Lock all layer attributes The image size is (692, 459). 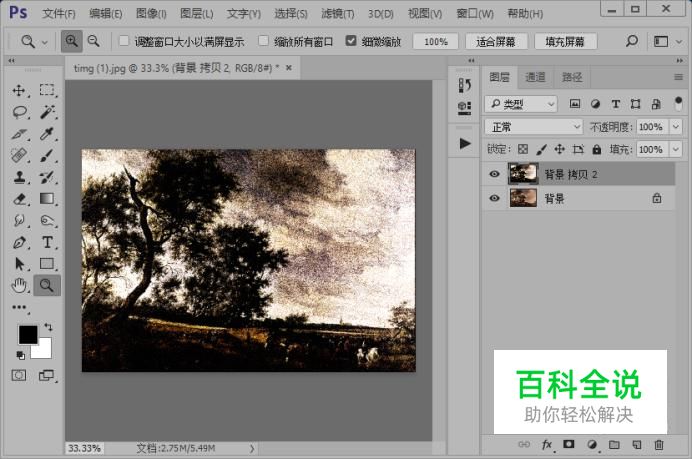(597, 149)
